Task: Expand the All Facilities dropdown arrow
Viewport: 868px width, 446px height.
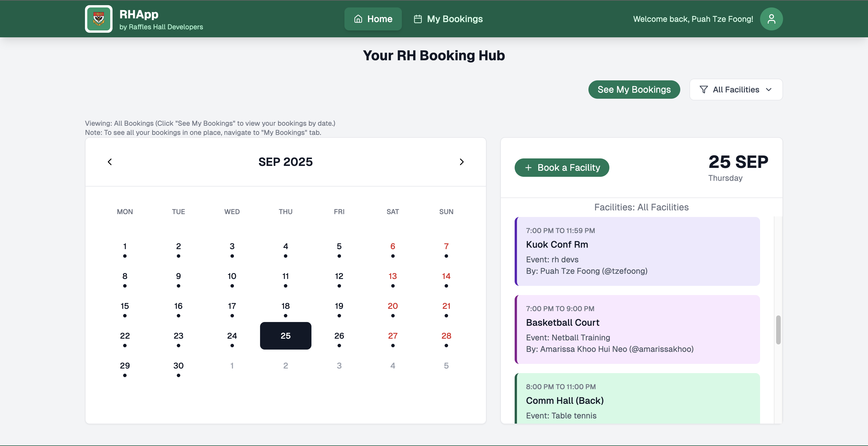Action: pyautogui.click(x=769, y=90)
